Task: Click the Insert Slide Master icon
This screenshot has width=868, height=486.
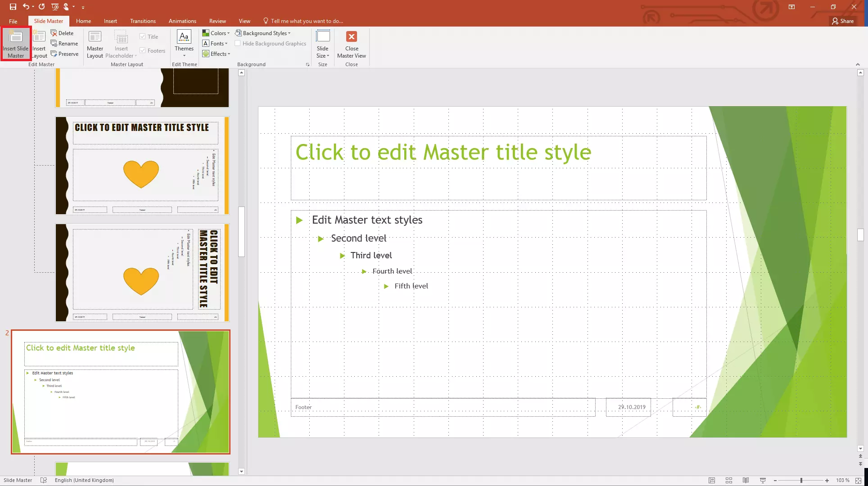Action: click(x=16, y=44)
